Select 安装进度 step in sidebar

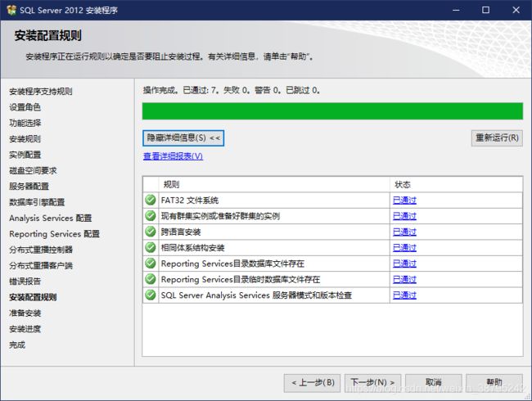pyautogui.click(x=25, y=329)
